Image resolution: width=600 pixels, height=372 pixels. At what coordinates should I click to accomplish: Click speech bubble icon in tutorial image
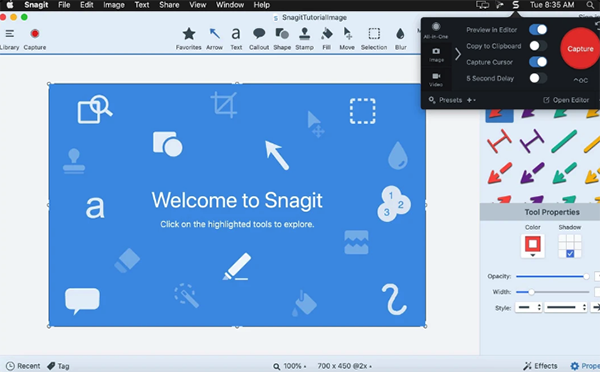pyautogui.click(x=82, y=301)
